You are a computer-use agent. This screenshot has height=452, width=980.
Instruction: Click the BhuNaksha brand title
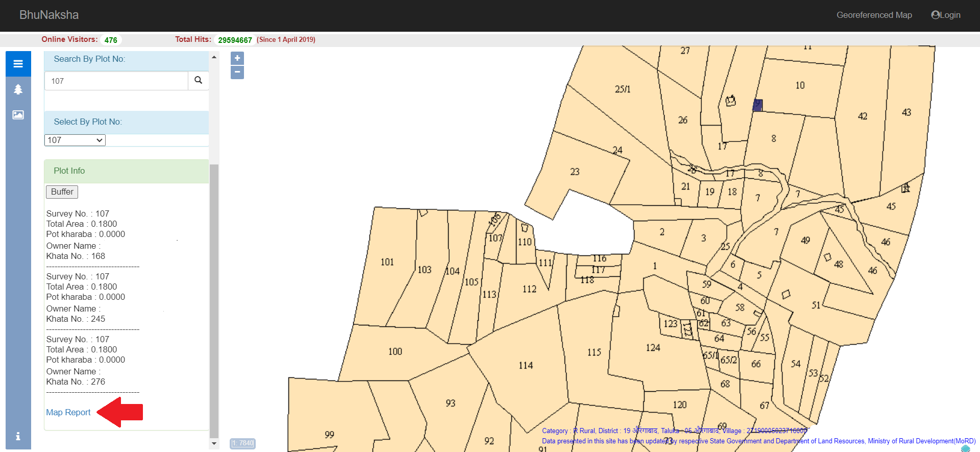[x=49, y=15]
